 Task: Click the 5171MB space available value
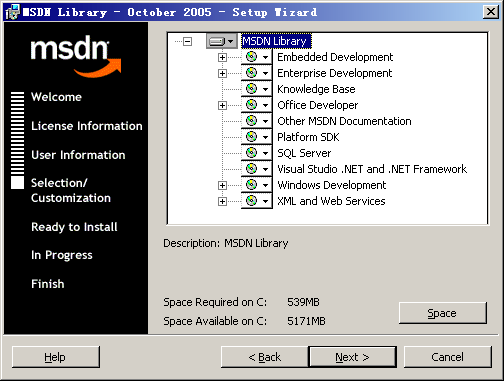306,321
